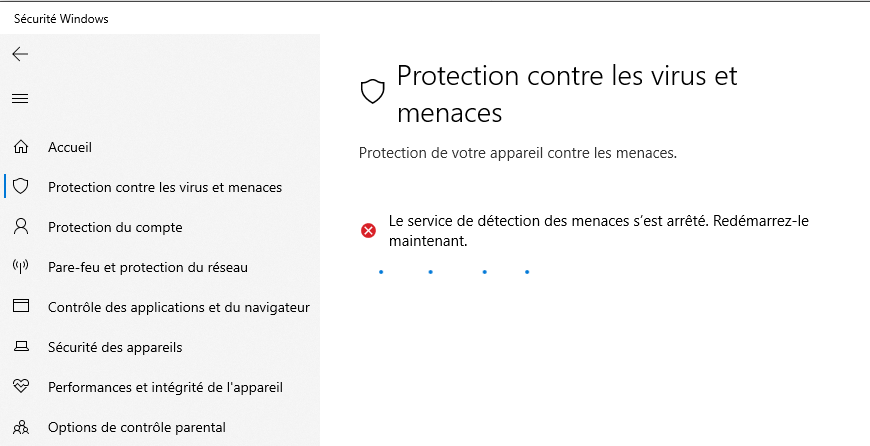Collapse the sidebar with hamburger menu icon

point(21,99)
